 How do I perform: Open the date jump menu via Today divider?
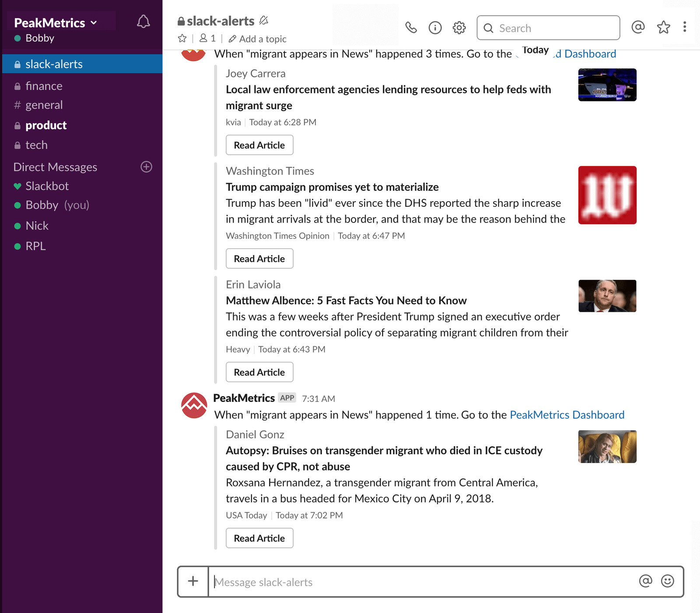(535, 50)
